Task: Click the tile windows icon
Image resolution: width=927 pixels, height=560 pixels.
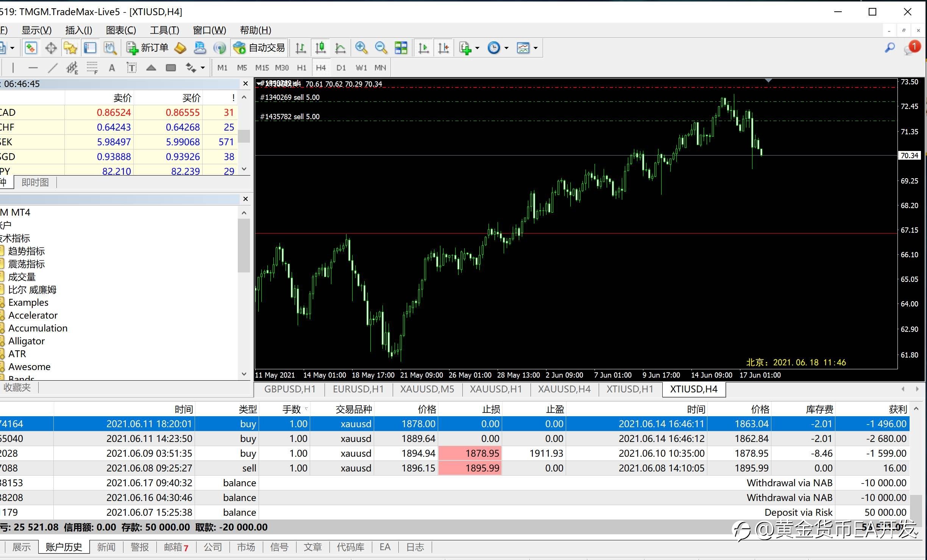Action: coord(401,48)
